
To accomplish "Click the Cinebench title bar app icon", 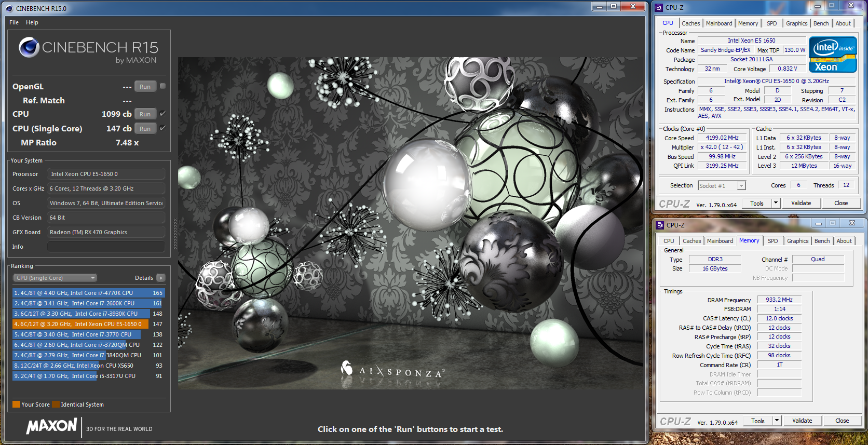I will pos(9,8).
